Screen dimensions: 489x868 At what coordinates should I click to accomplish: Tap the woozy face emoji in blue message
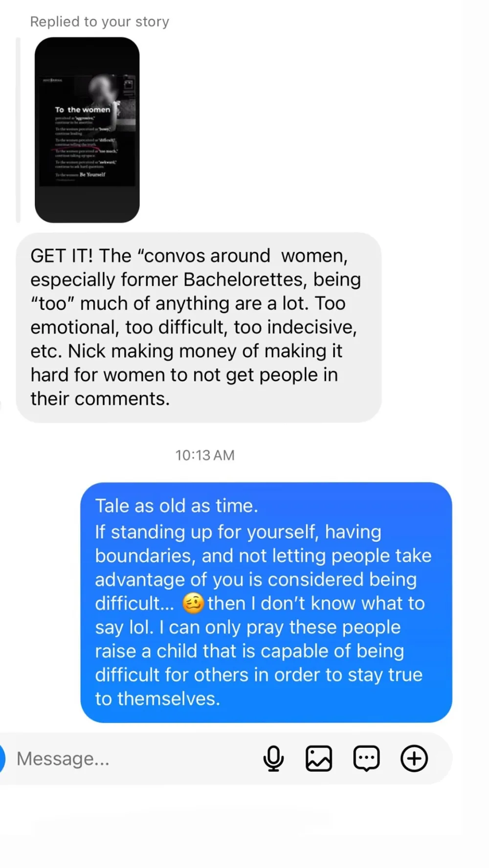(193, 603)
